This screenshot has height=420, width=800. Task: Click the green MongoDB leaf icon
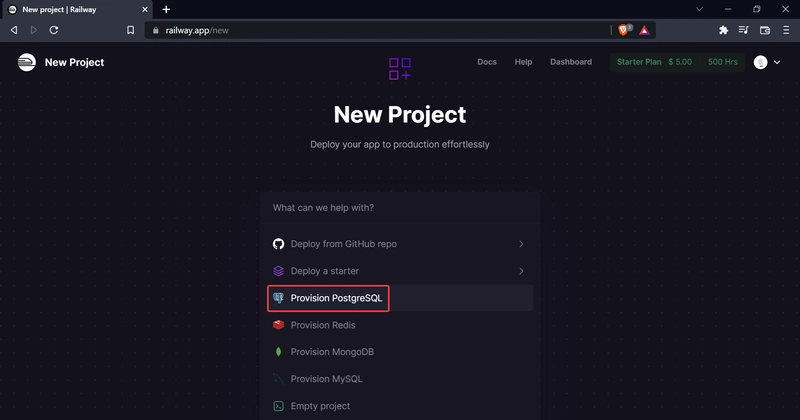tap(278, 352)
